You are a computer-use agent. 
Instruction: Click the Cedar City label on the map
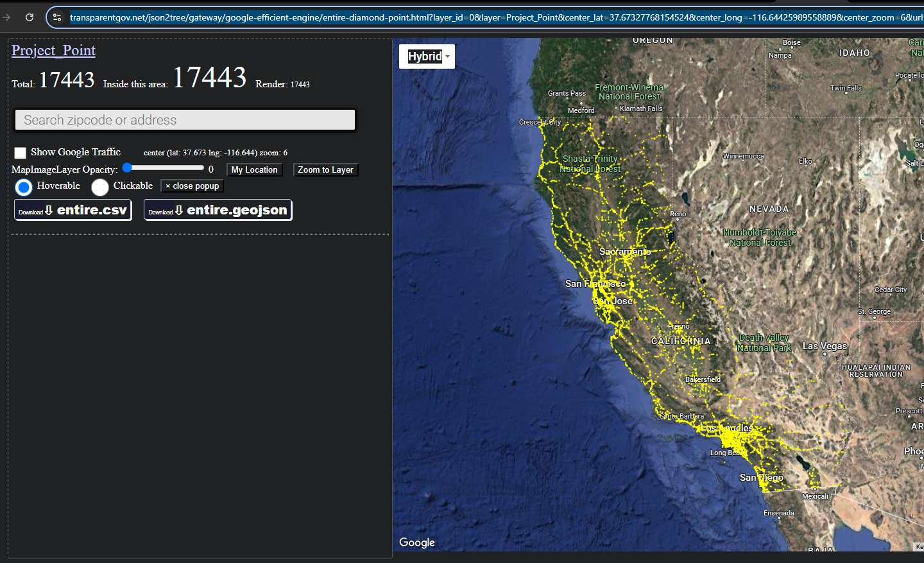coord(891,290)
